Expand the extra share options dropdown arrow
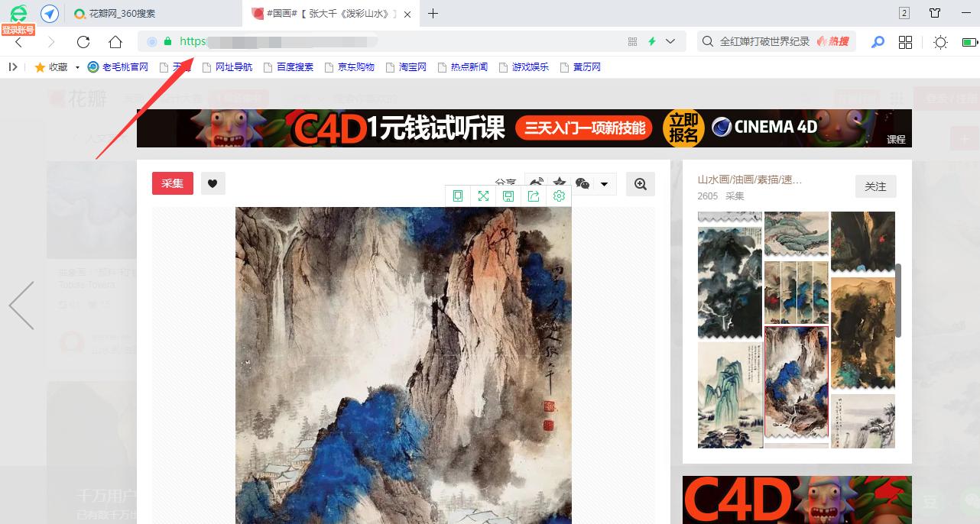980x524 pixels. click(x=605, y=183)
